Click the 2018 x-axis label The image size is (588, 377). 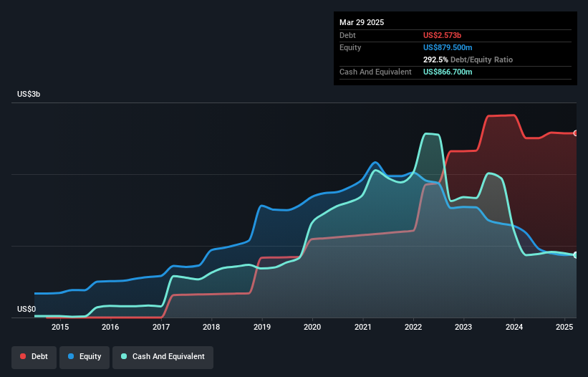pos(211,327)
